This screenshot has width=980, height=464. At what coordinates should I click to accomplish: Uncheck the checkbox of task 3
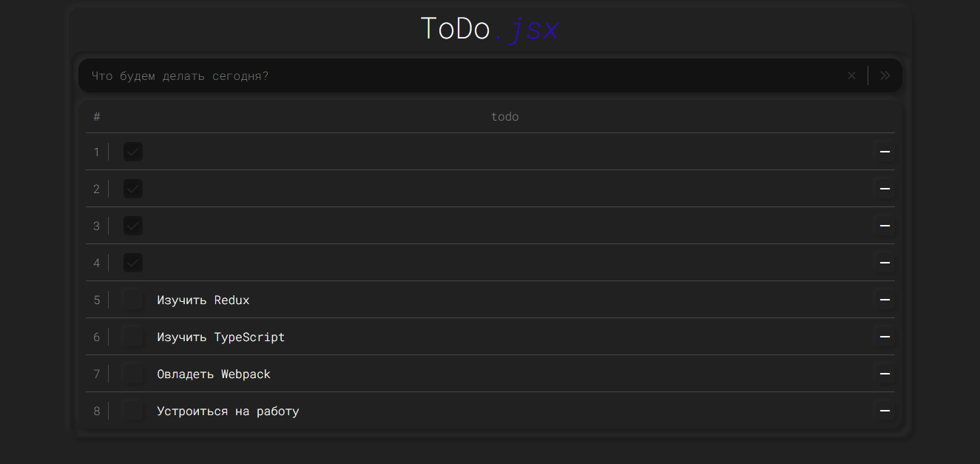(132, 226)
